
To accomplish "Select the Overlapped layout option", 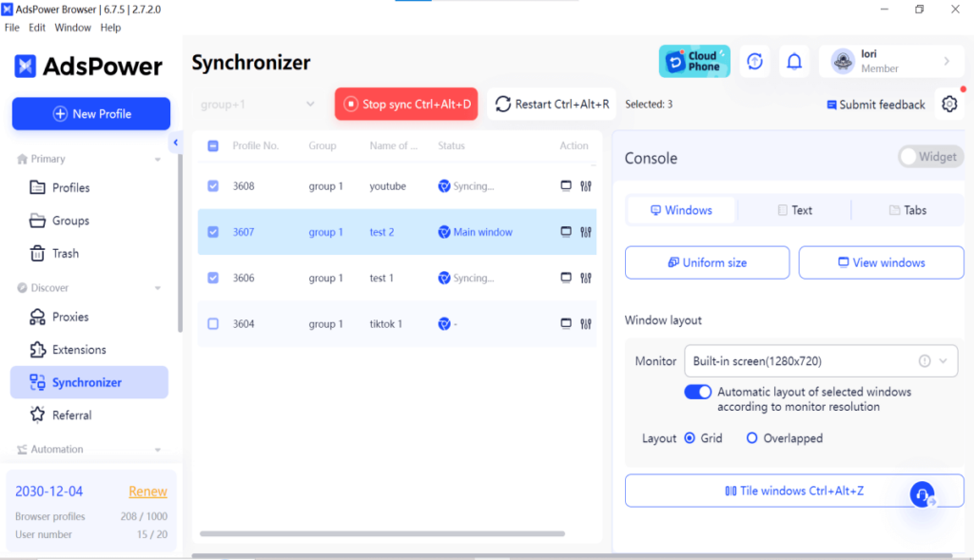I will coord(751,438).
